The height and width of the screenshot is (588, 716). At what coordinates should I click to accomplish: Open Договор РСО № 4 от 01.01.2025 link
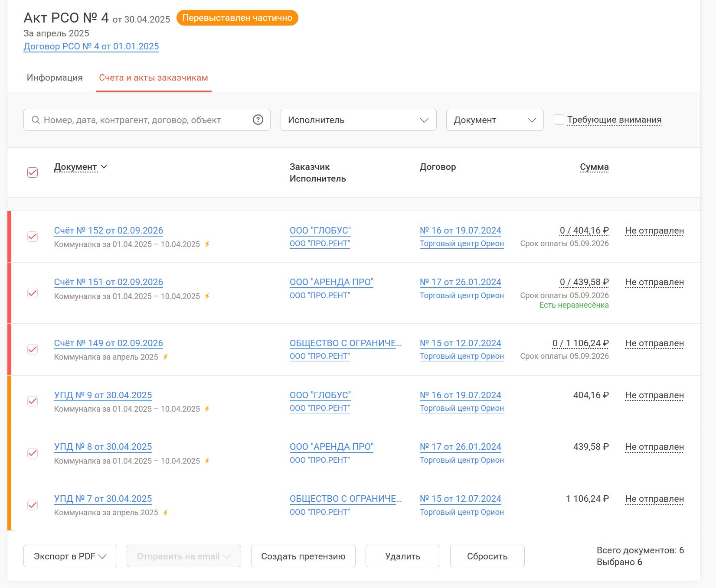(x=91, y=46)
